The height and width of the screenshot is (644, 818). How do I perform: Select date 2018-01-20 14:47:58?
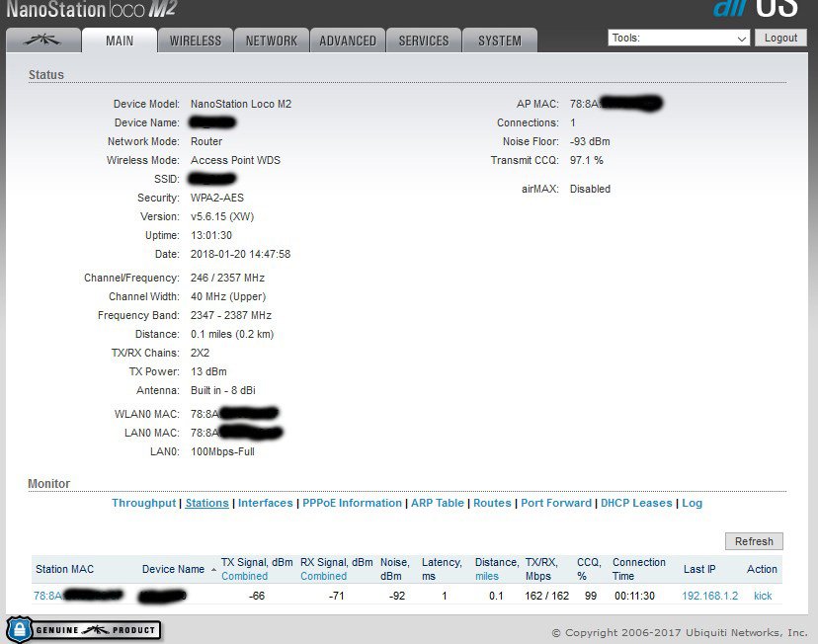tap(240, 254)
